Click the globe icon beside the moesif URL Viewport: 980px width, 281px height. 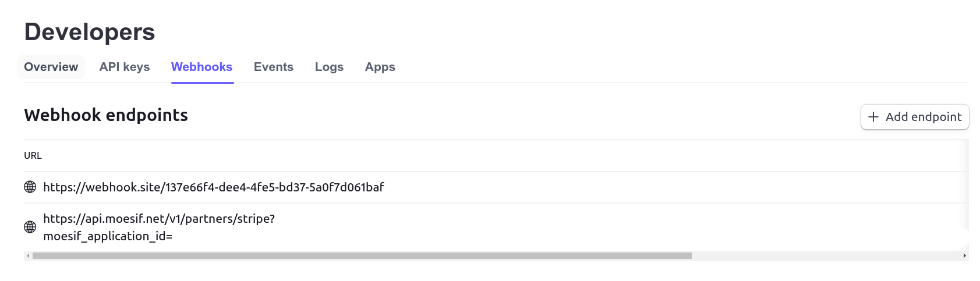click(30, 227)
